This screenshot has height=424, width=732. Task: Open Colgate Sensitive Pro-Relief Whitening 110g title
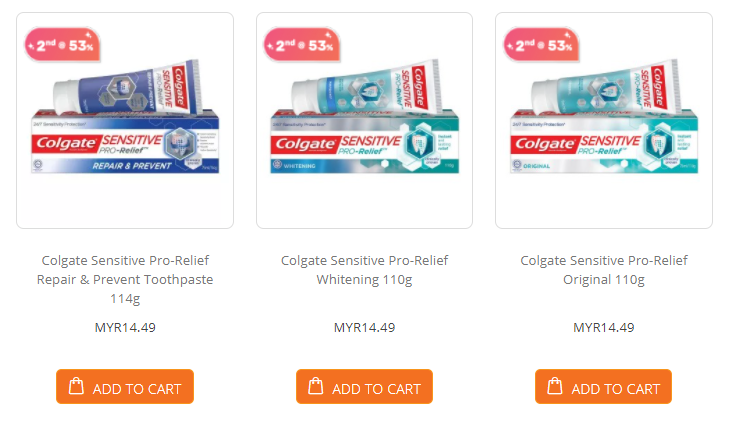(365, 270)
